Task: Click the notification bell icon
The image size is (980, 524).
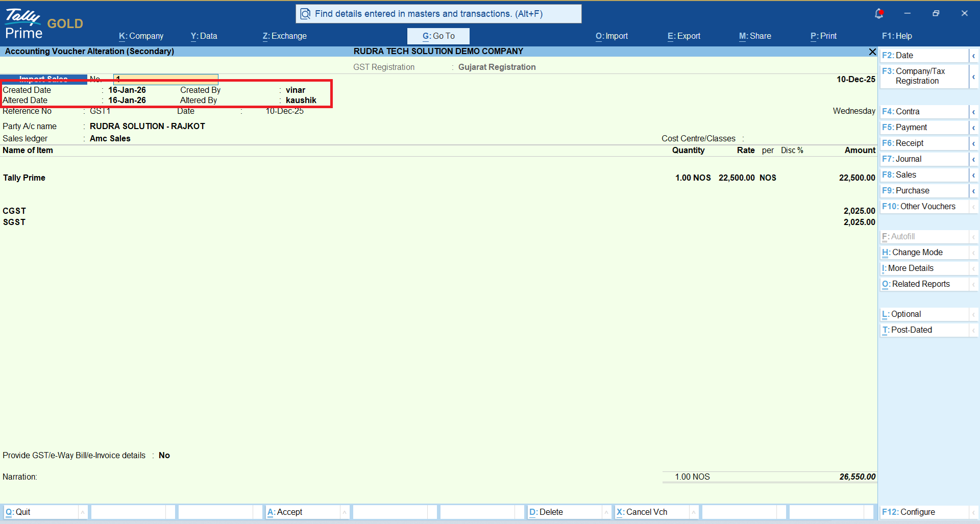Action: [878, 14]
